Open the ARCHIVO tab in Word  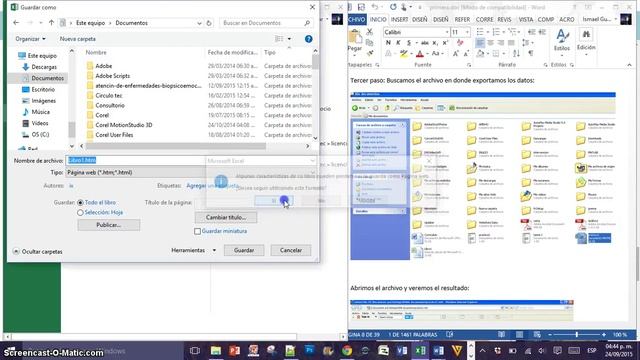pos(357,20)
